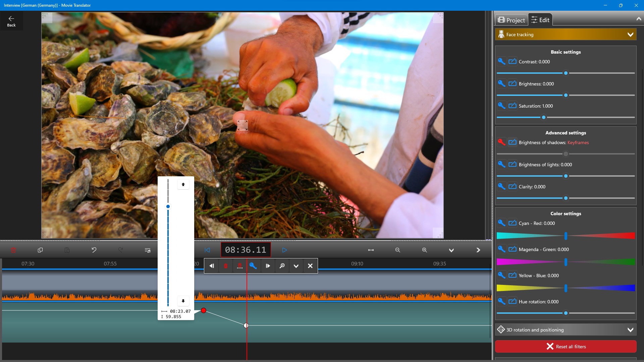Close the keyframe popup toolbar
The width and height of the screenshot is (644, 362).
point(310,266)
